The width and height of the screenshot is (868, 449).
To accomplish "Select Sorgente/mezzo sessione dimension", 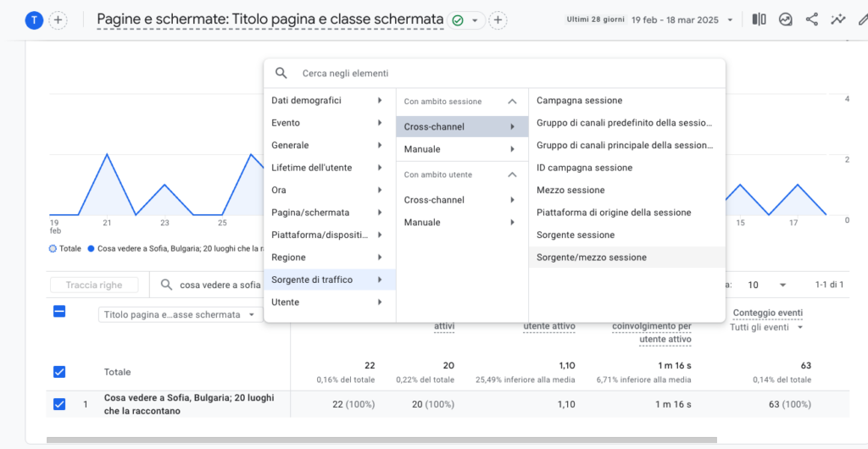I will [x=592, y=258].
